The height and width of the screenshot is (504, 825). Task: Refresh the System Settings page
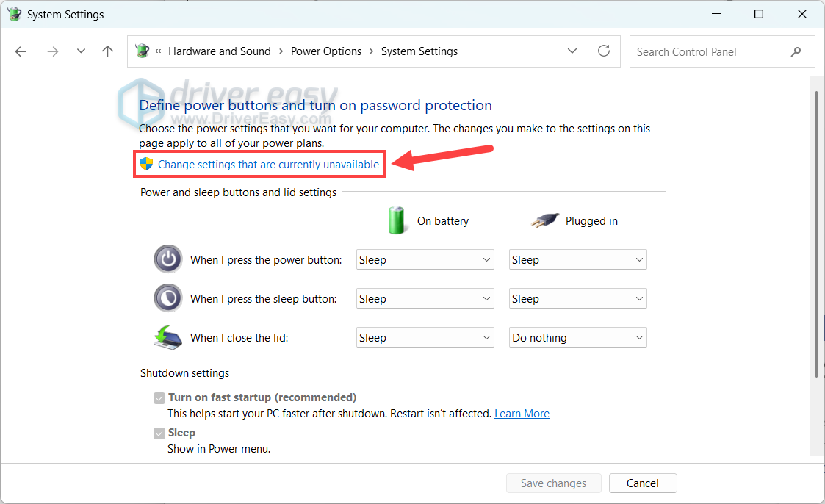[x=604, y=51]
